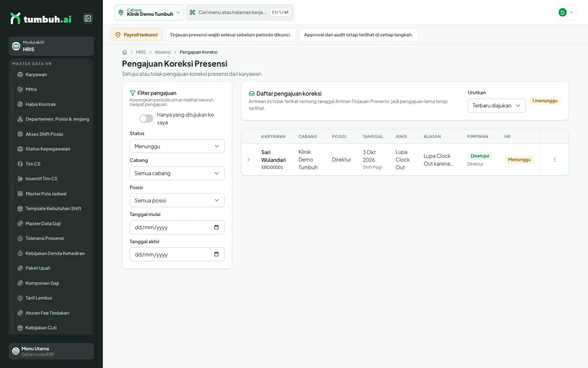Go to HRIS breadcrumb link
Image resolution: width=588 pixels, height=368 pixels.
pyautogui.click(x=141, y=52)
